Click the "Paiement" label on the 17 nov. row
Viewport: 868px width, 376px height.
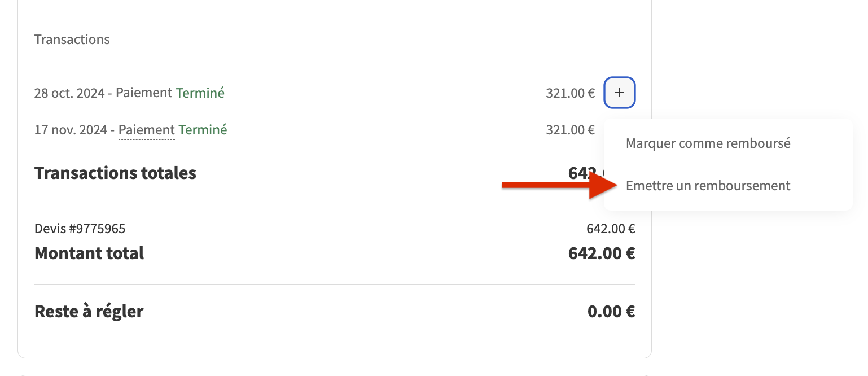tap(146, 130)
